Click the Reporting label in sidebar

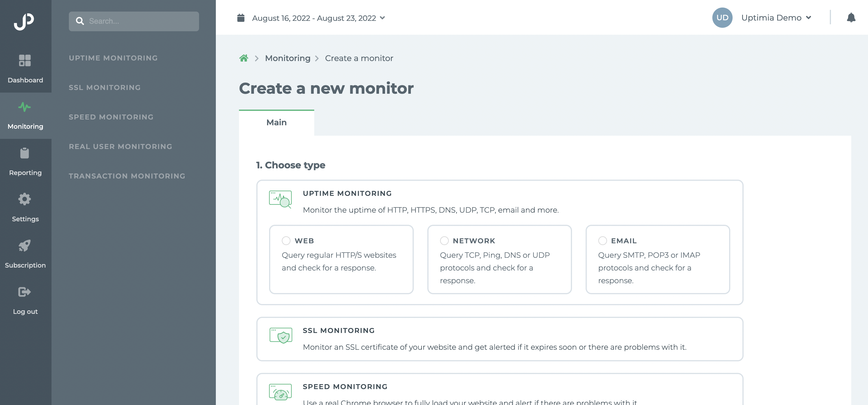(x=25, y=173)
